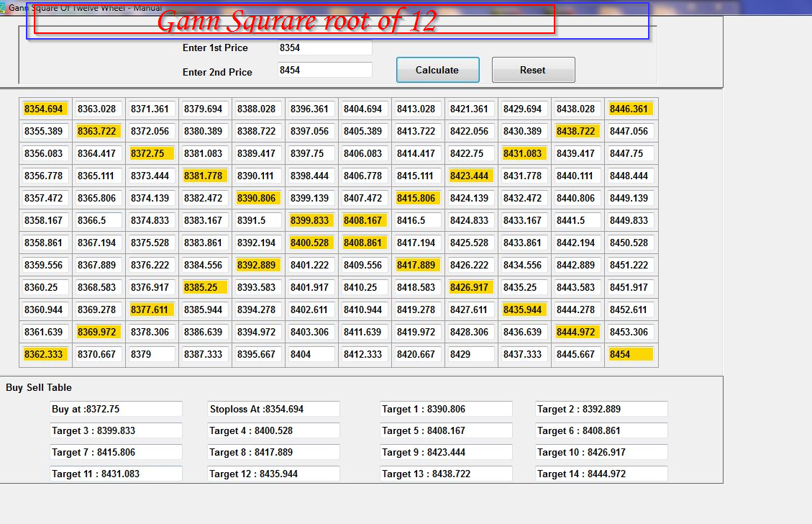Select the highlighted cell 8444.972
This screenshot has height=524, width=812.
click(577, 332)
